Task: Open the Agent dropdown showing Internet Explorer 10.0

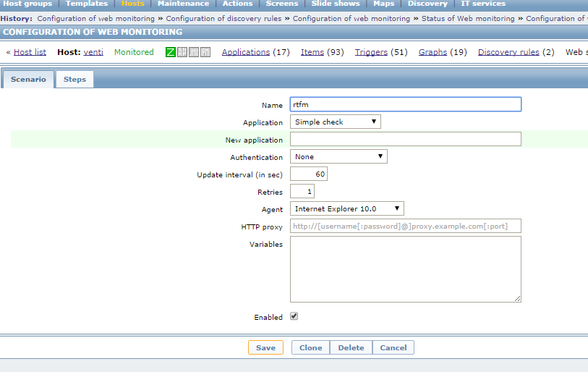Action: pos(347,208)
